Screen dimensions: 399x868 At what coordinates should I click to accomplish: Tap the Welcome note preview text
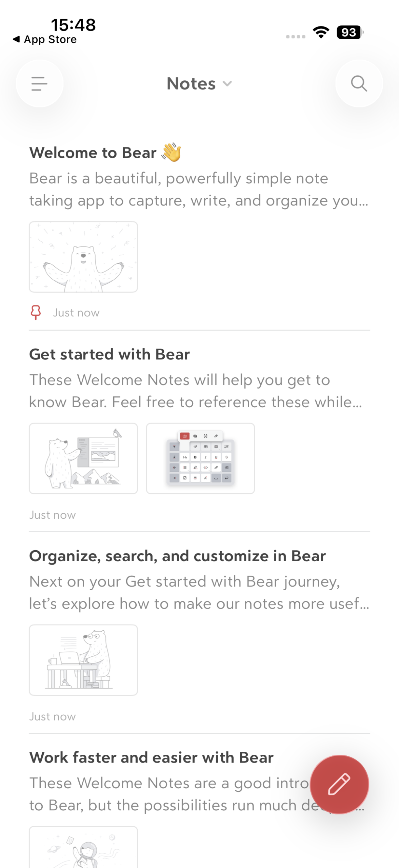[x=198, y=189]
